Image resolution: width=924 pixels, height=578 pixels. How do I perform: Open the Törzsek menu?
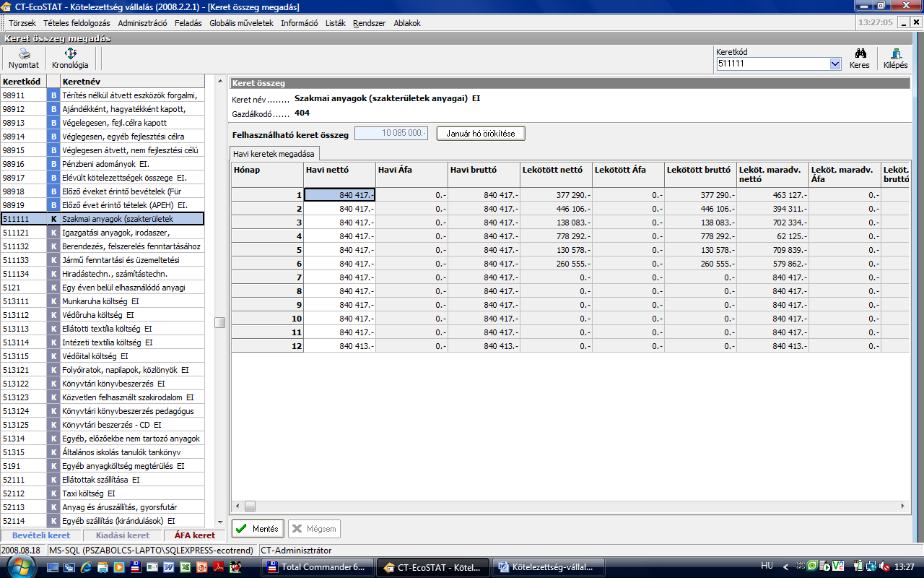[x=22, y=23]
